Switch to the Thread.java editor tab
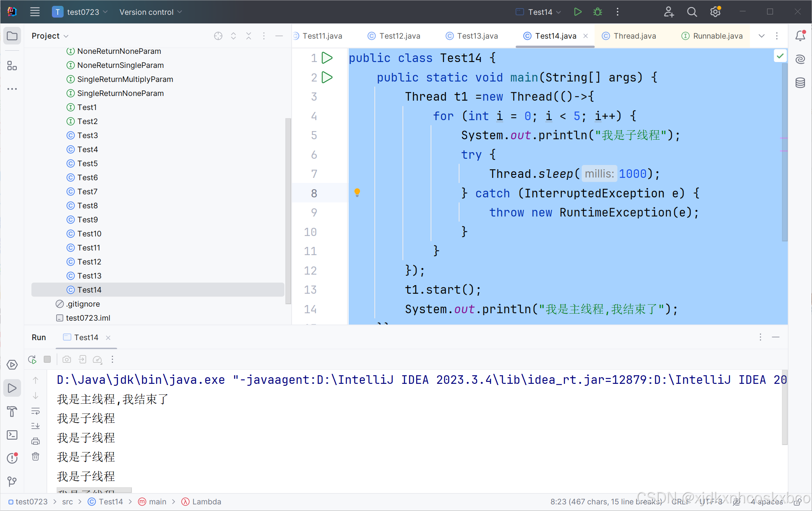This screenshot has width=812, height=511. pyautogui.click(x=634, y=36)
